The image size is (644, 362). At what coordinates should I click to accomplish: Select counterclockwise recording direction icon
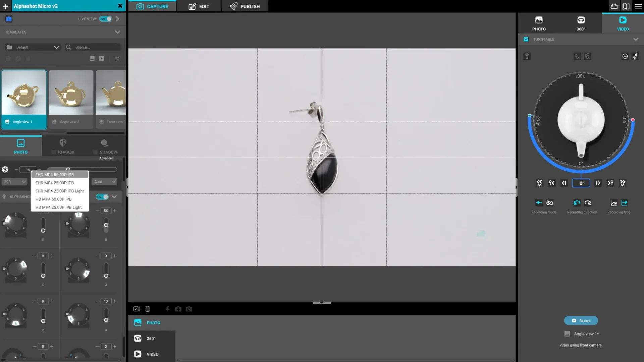coord(577,203)
